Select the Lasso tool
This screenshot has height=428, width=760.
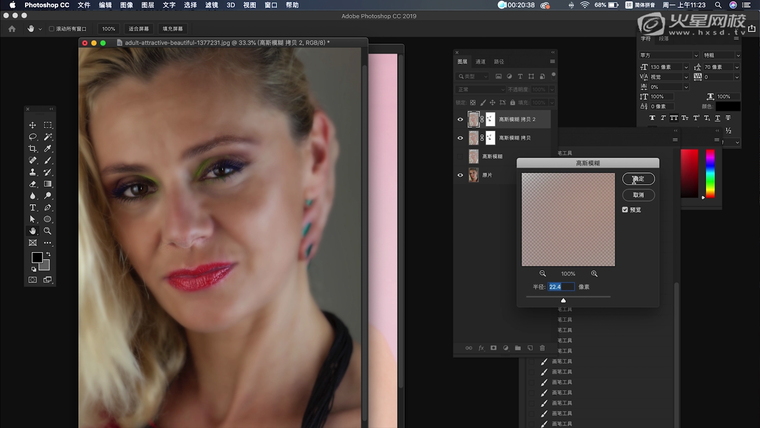coord(32,137)
